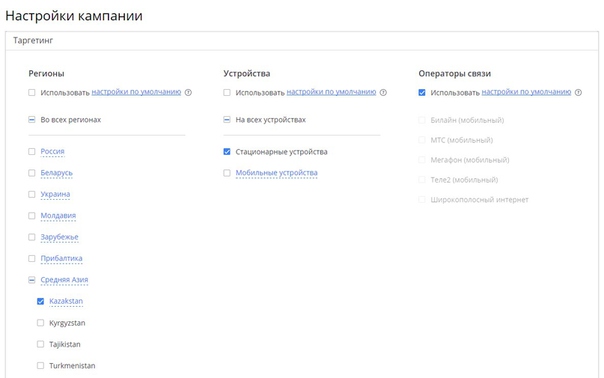Expand the Молдавия region list
604x378 pixels.
pyautogui.click(x=58, y=216)
